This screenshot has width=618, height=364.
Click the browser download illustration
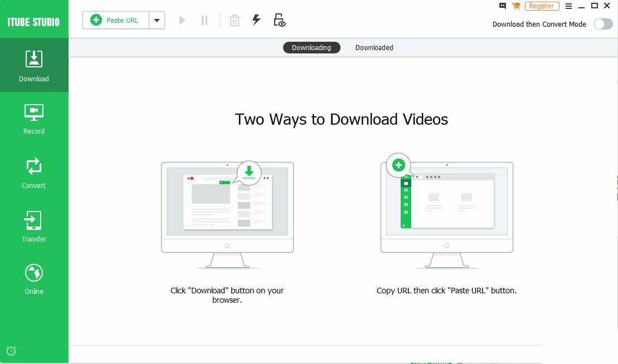click(227, 214)
